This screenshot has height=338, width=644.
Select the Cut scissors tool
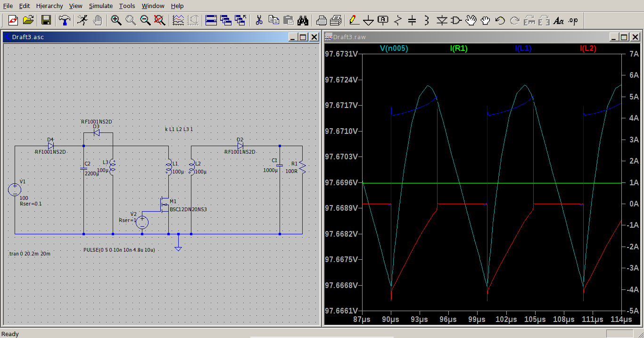[259, 20]
